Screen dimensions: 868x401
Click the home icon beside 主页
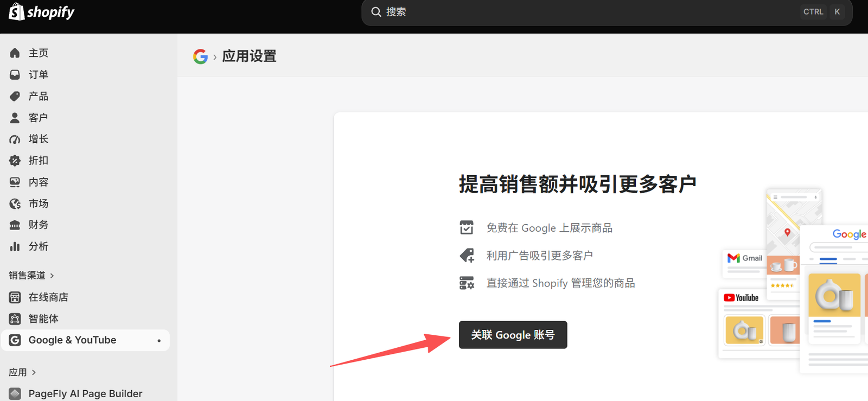[x=15, y=53]
